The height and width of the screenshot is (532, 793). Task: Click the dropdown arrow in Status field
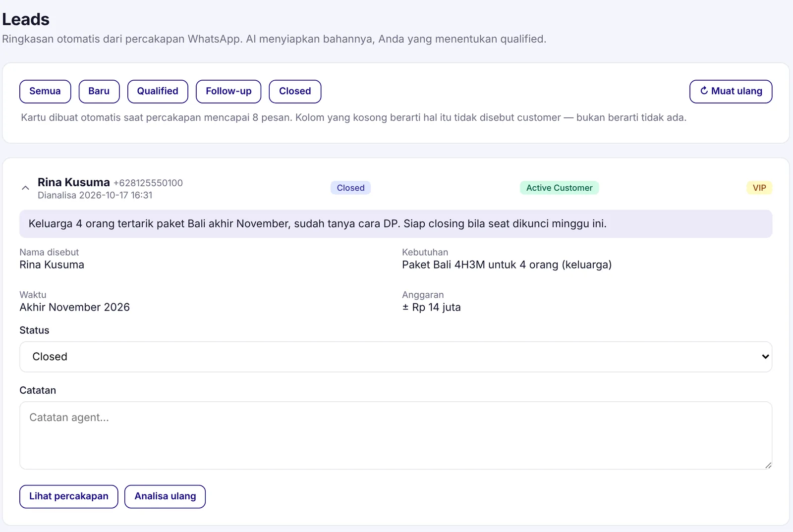pos(765,357)
